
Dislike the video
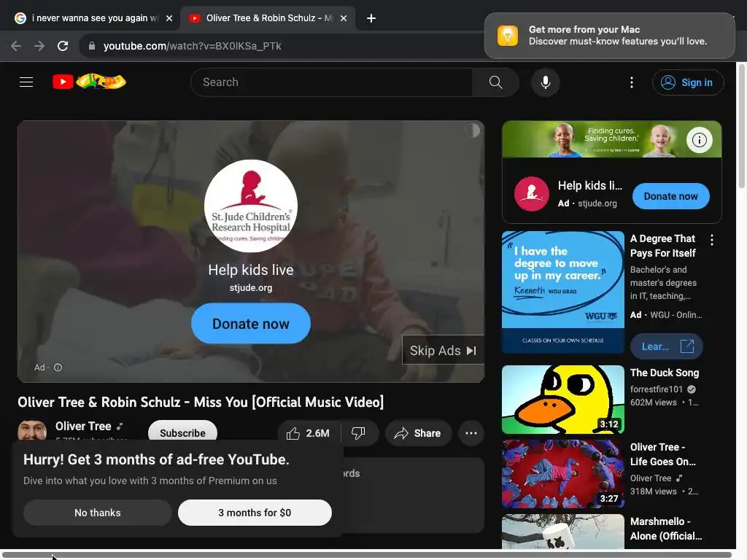359,433
